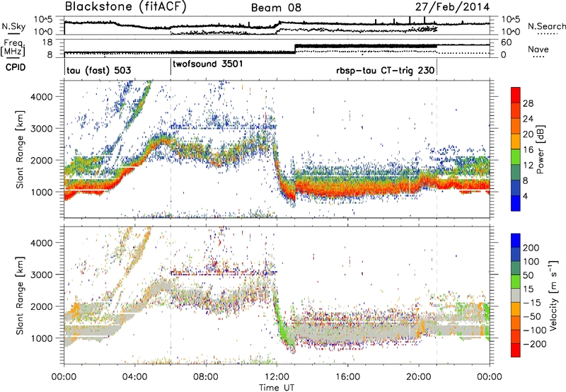
Task: Click 'Slant Range [km]' label of power panel
Action: 20,149
